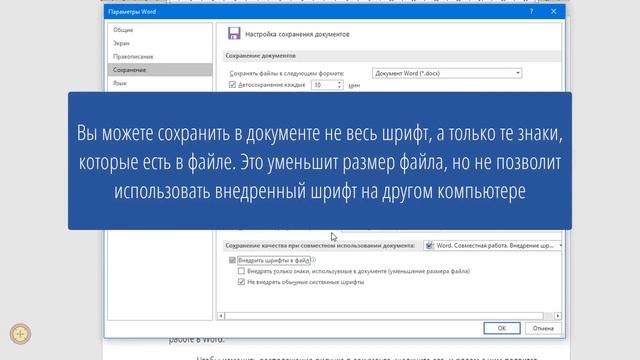Click the Отмена button
The width and height of the screenshot is (640, 360).
click(543, 328)
